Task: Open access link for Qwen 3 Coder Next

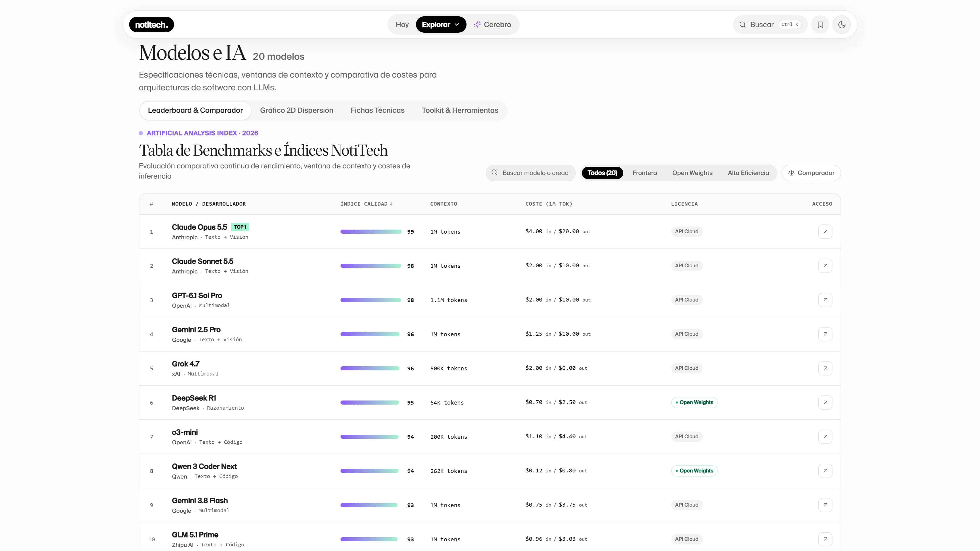Action: click(x=825, y=471)
